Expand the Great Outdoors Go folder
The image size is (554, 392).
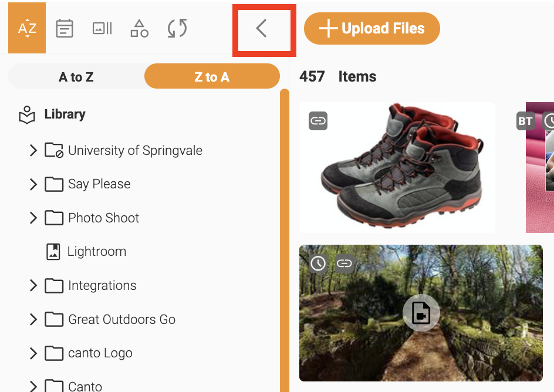(33, 319)
